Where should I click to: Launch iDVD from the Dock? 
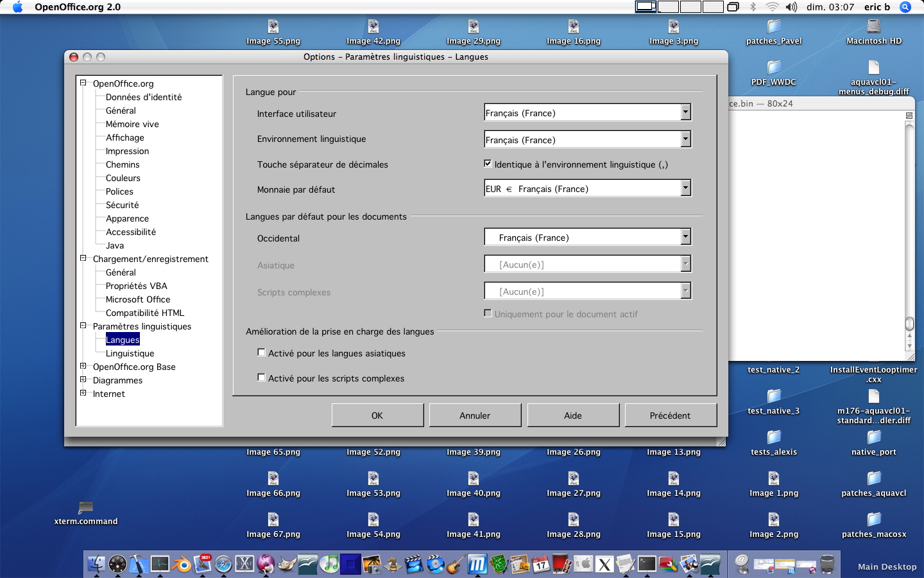[x=436, y=564]
